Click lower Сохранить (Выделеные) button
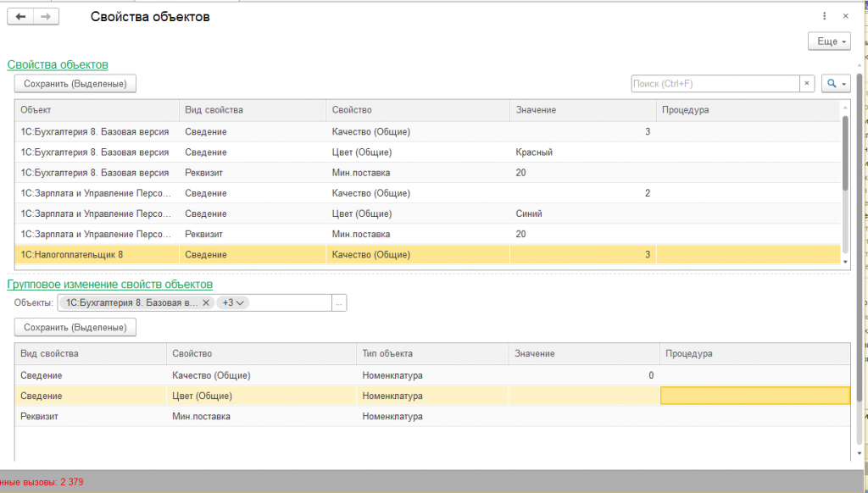Screen dimensions: 868x493 click(x=75, y=327)
